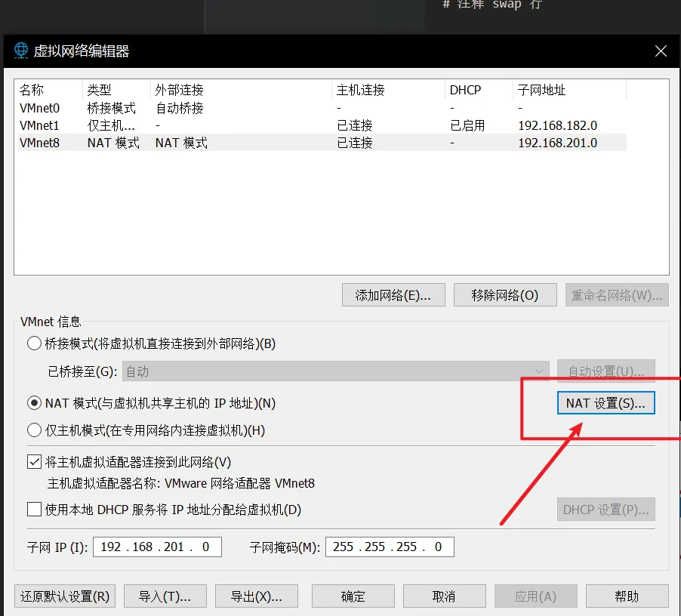Click the 外部连接 column header

click(x=241, y=90)
